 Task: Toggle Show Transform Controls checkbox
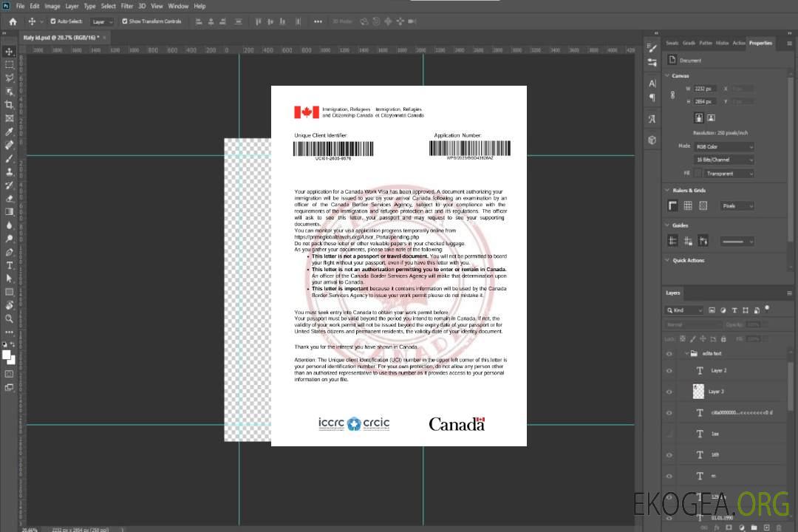(x=125, y=21)
